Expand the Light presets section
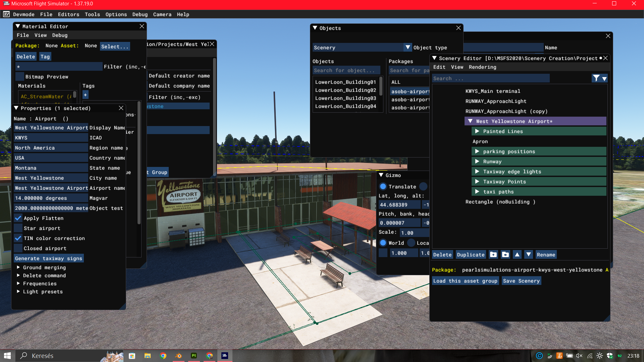The width and height of the screenshot is (644, 362). [x=18, y=292]
